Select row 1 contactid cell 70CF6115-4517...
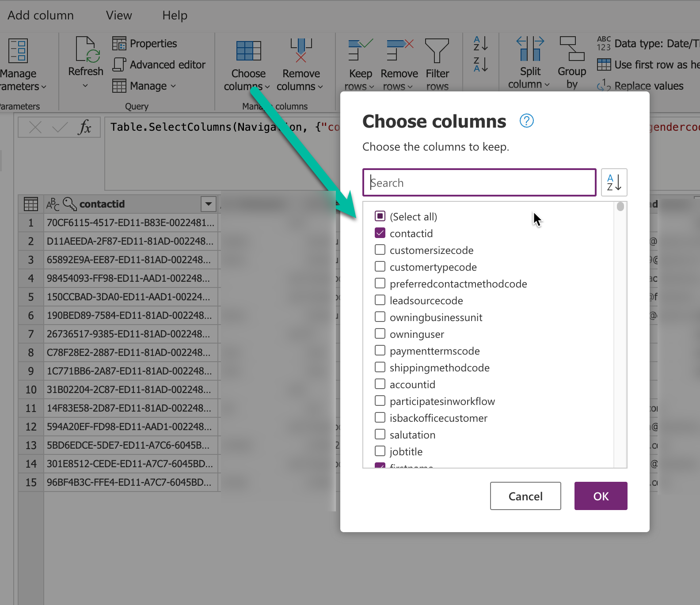 point(131,223)
